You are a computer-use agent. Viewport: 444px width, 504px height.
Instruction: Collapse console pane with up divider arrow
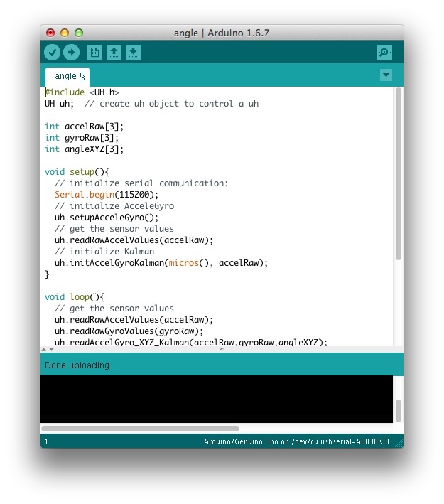[x=44, y=349]
